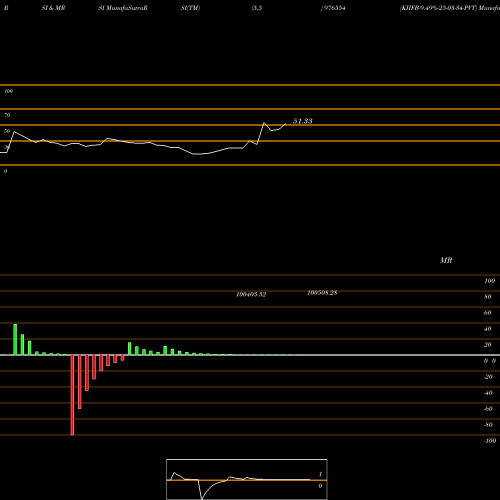Click the 100 label on RSI axis
Viewport: 500px width, 500px height.
(x=8, y=91)
